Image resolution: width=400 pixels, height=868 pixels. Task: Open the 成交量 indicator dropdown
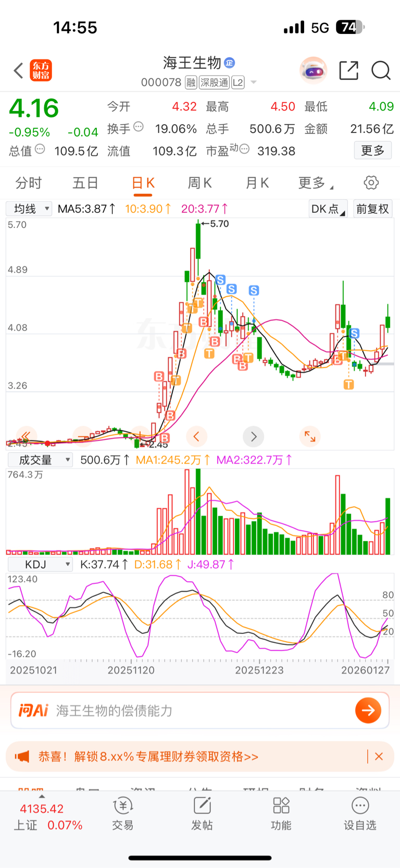coord(40,460)
